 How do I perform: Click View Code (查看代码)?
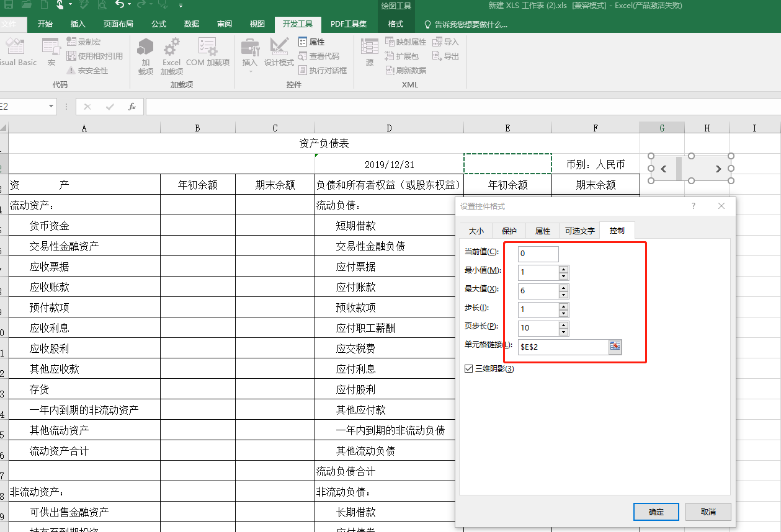click(x=319, y=56)
